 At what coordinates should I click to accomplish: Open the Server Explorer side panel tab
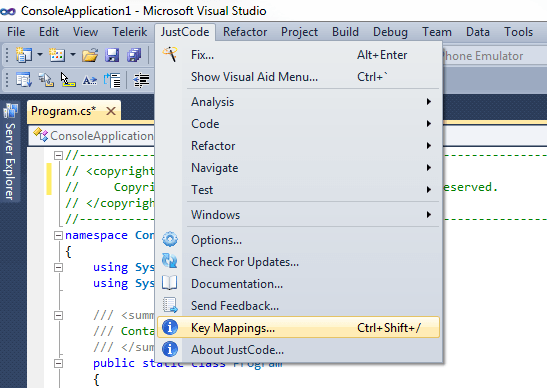(10, 151)
